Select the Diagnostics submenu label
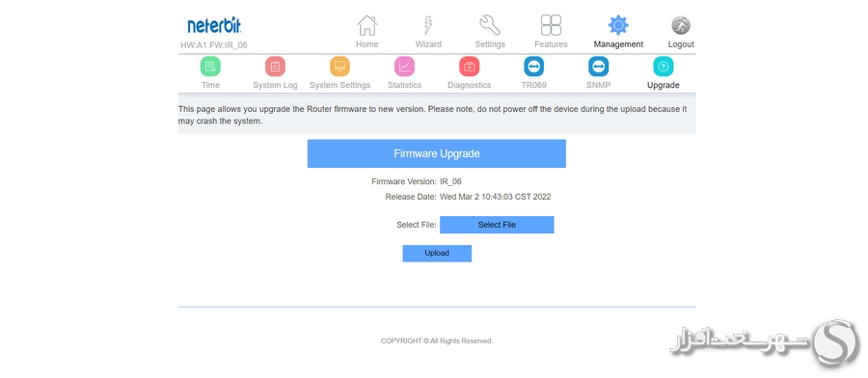The width and height of the screenshot is (868, 378). 470,85
